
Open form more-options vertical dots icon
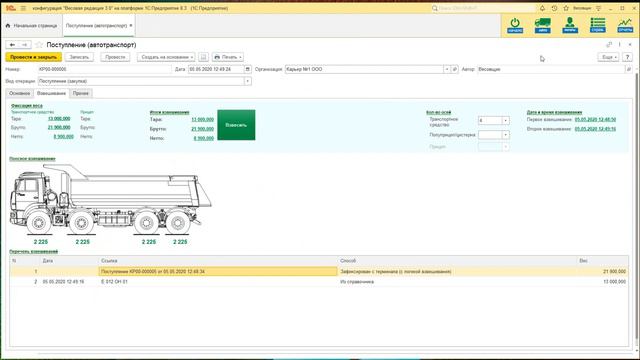(620, 44)
